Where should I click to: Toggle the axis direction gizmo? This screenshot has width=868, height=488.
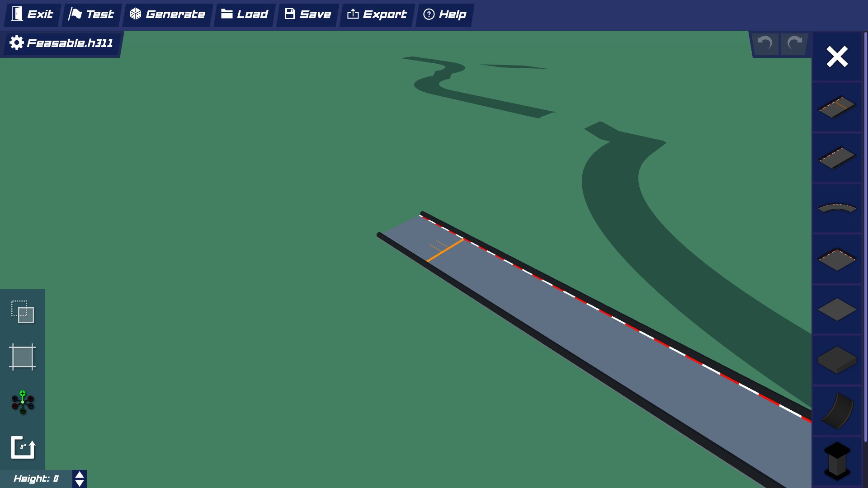coord(23,402)
